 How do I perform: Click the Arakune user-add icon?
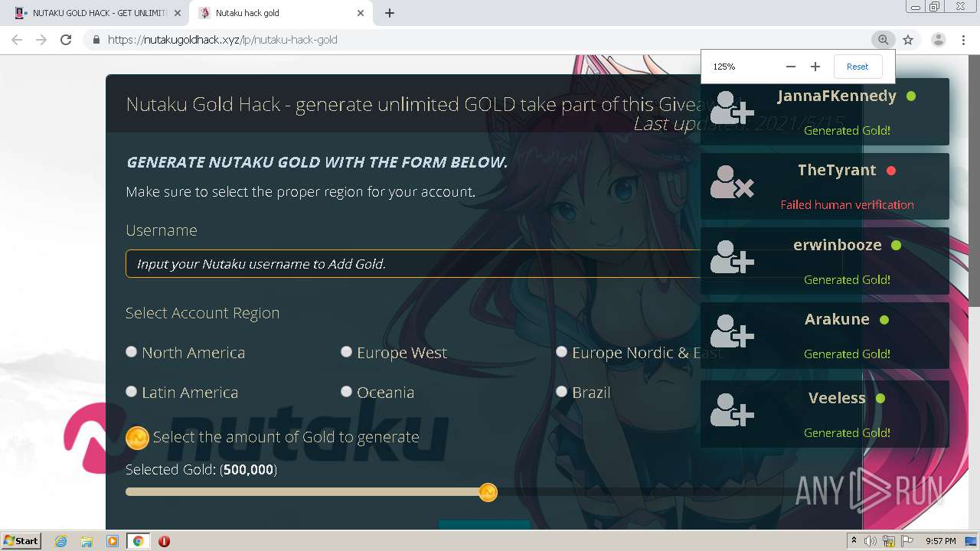[732, 331]
